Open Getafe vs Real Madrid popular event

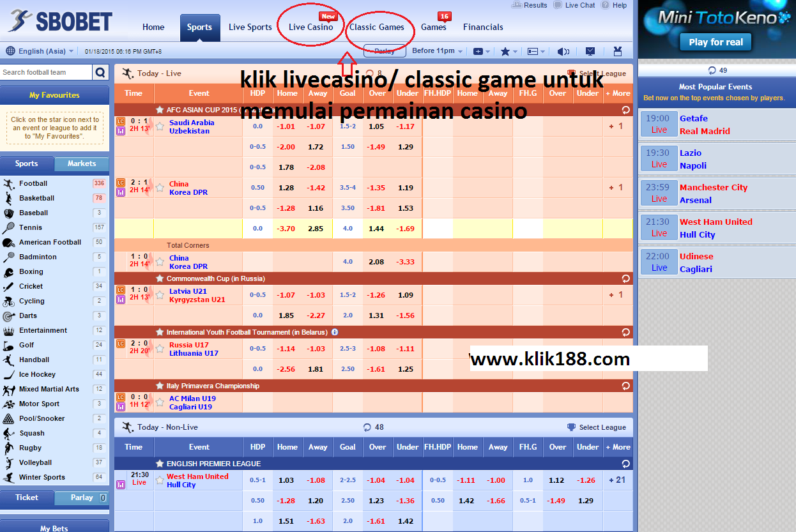pyautogui.click(x=717, y=125)
